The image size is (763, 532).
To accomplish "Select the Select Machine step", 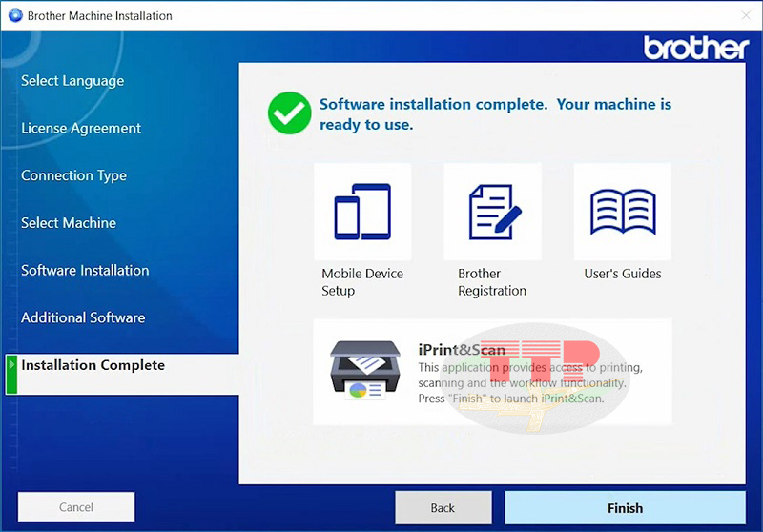I will pyautogui.click(x=69, y=223).
